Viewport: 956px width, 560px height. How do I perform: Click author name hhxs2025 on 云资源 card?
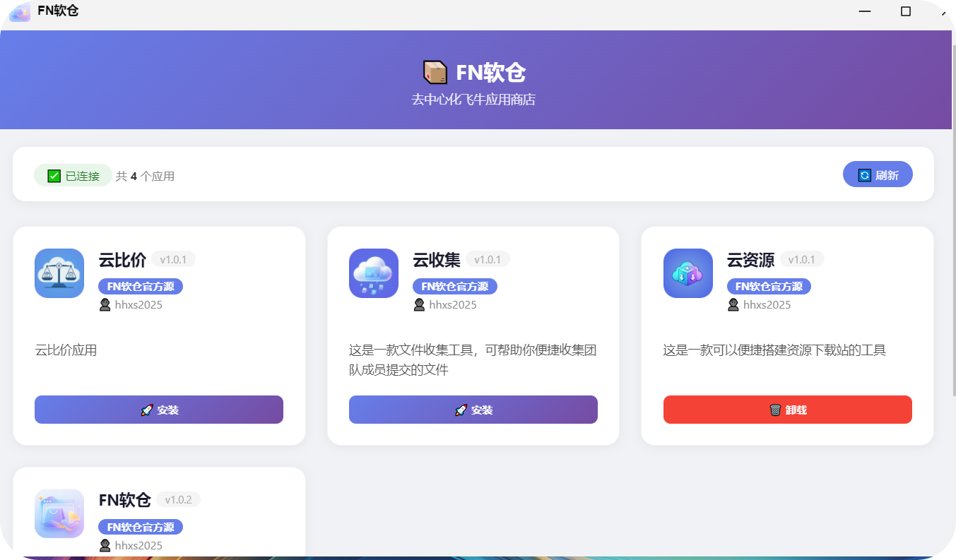point(767,305)
